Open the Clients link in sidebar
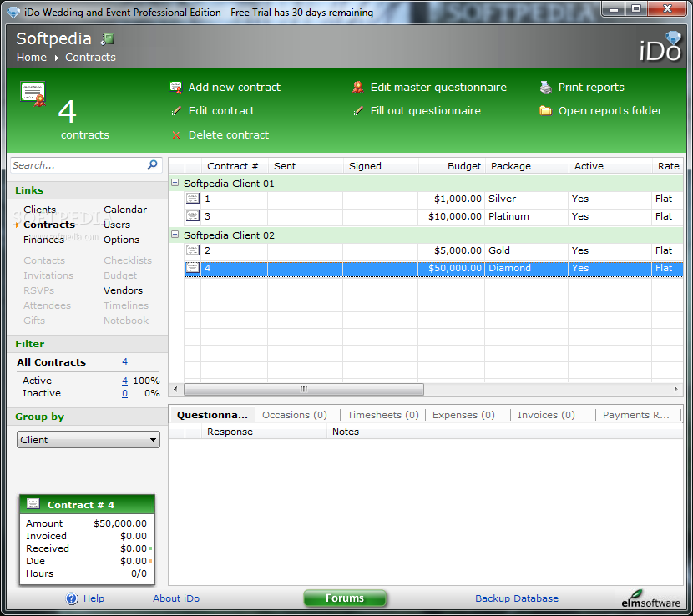 [x=40, y=210]
